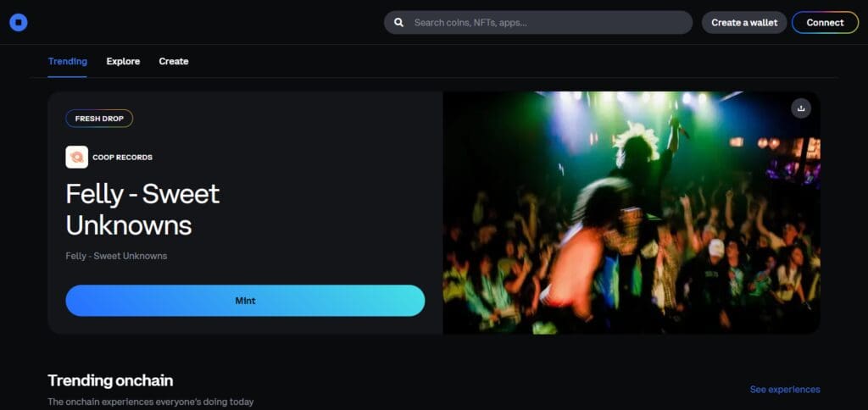The width and height of the screenshot is (868, 410).
Task: Switch to the Create tab
Action: tap(174, 62)
